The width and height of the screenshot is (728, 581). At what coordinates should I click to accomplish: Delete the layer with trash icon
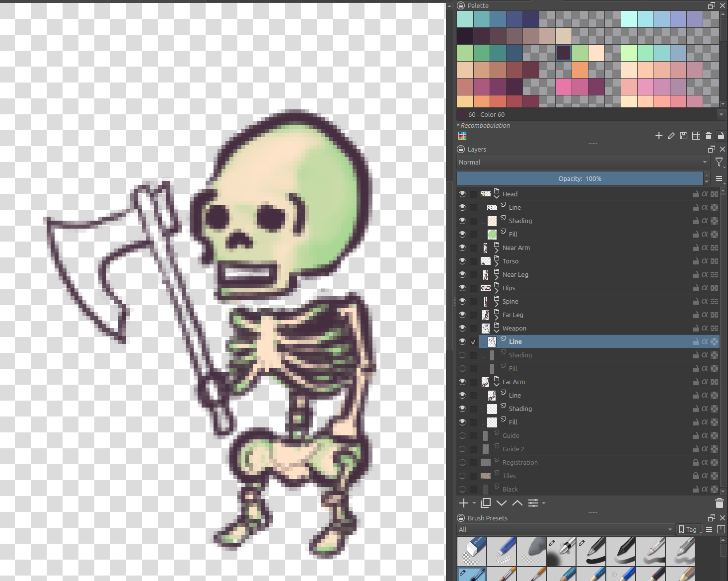[719, 503]
